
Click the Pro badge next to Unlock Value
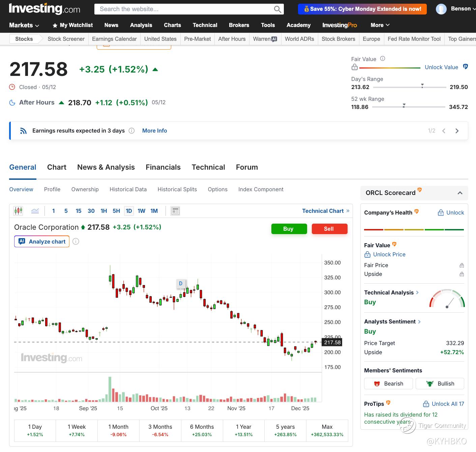tap(466, 67)
